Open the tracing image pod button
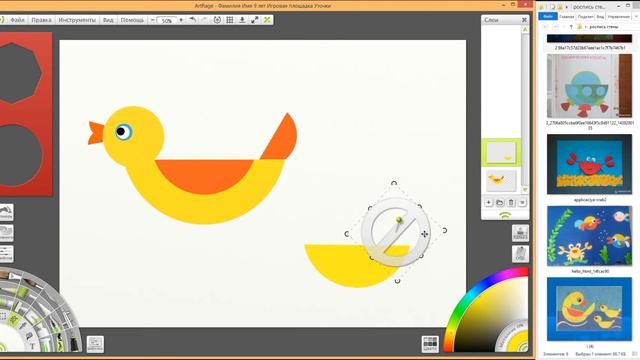 point(520,233)
